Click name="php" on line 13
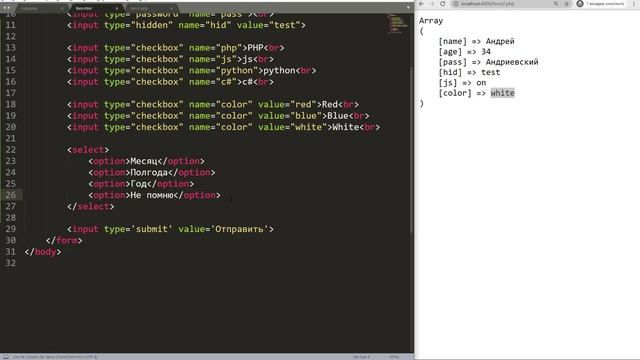This screenshot has width=640, height=360. tap(216, 48)
